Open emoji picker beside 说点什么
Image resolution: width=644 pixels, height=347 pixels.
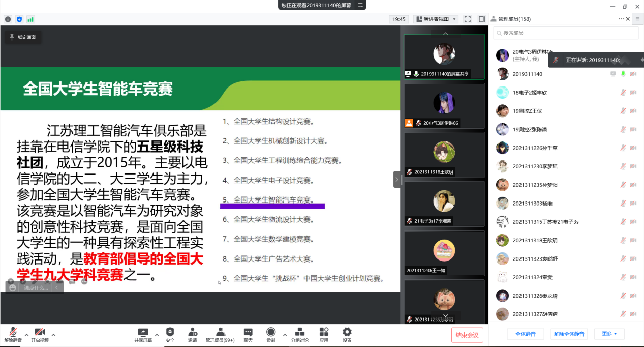coord(13,287)
